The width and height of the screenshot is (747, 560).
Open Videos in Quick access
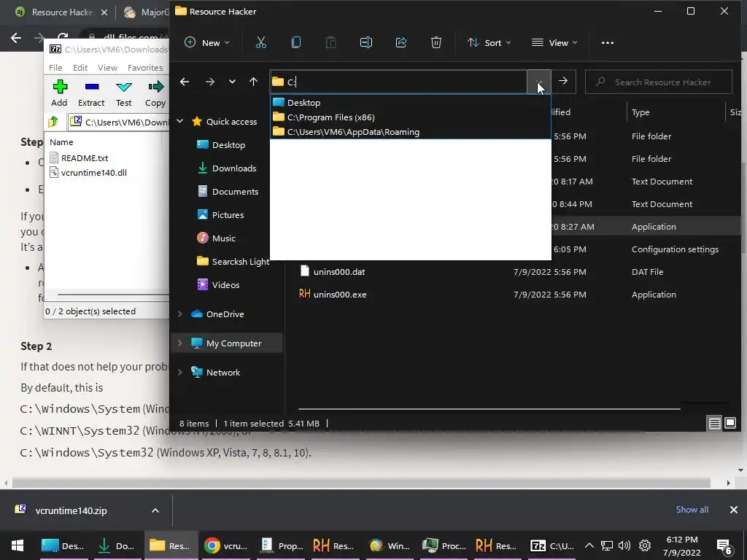[x=225, y=285]
